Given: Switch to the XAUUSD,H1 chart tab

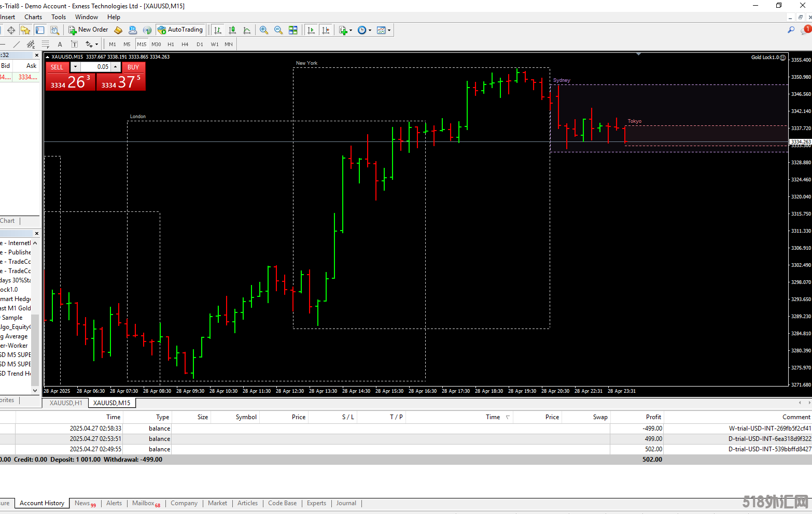Looking at the screenshot, I should coord(66,403).
